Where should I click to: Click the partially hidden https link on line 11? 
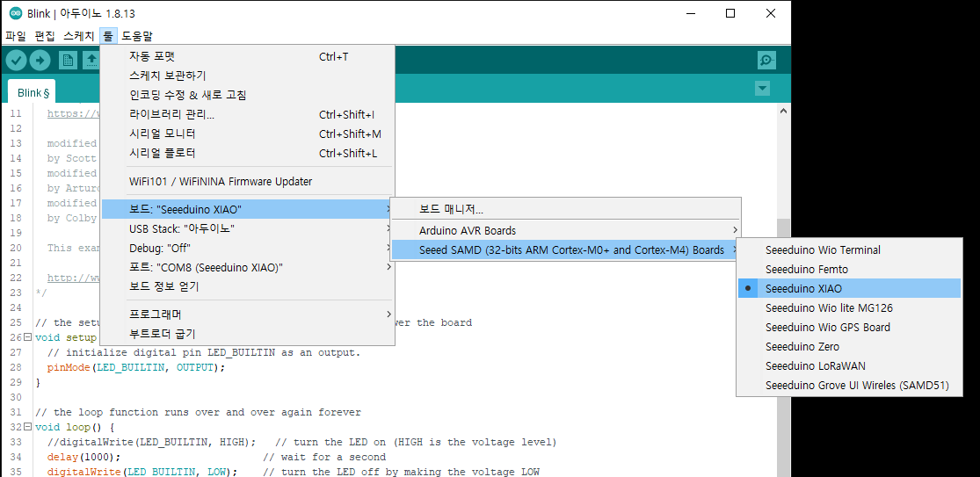[x=73, y=113]
